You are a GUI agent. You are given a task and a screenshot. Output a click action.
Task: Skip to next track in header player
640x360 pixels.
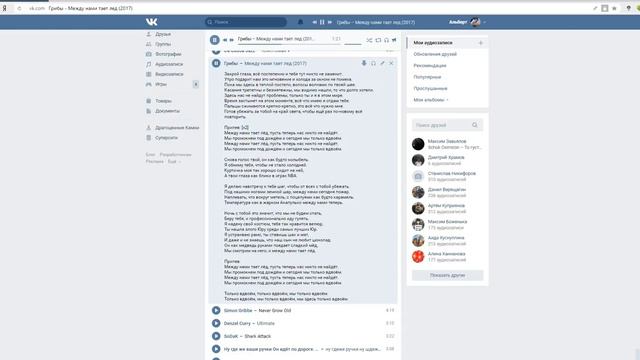click(330, 22)
